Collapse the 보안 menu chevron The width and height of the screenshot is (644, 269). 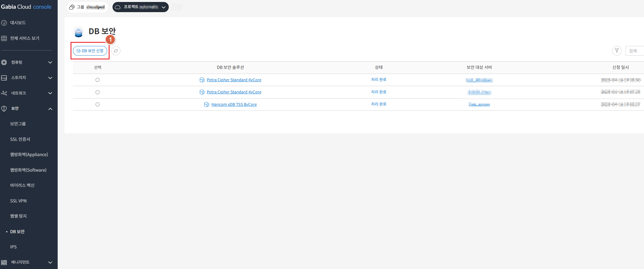click(x=50, y=109)
